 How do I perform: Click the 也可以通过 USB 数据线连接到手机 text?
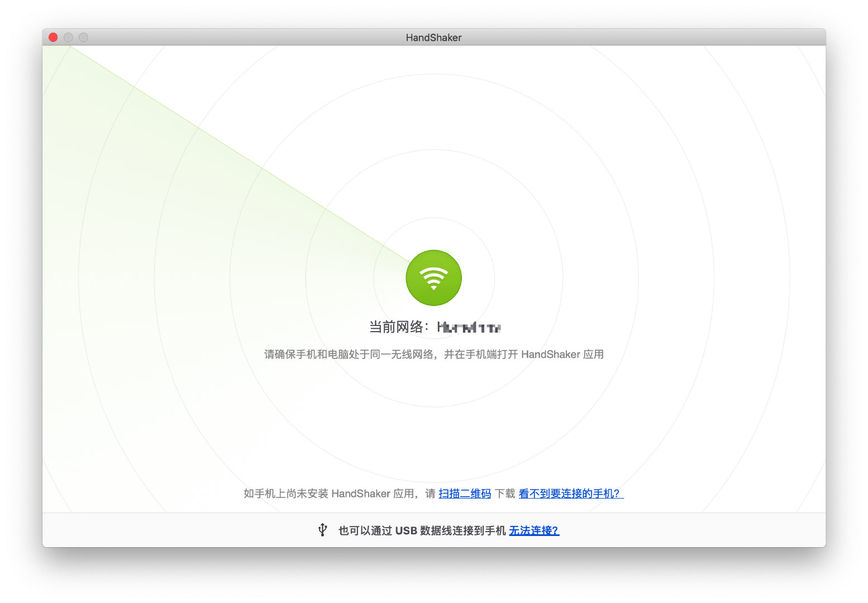point(422,530)
